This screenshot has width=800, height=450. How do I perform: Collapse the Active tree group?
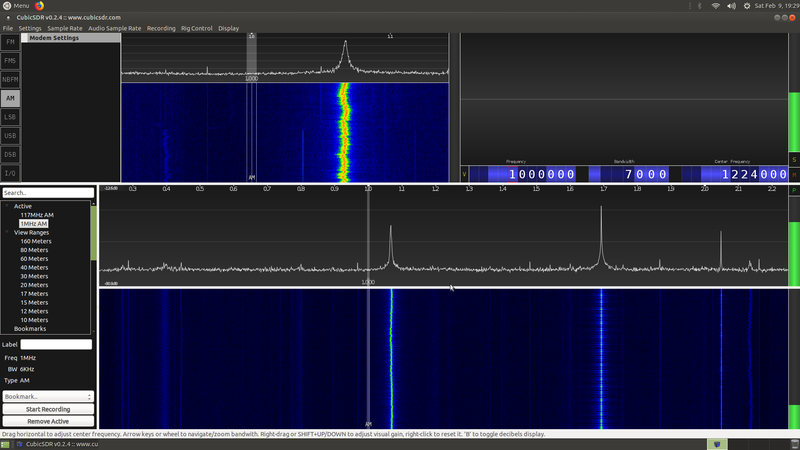point(7,206)
